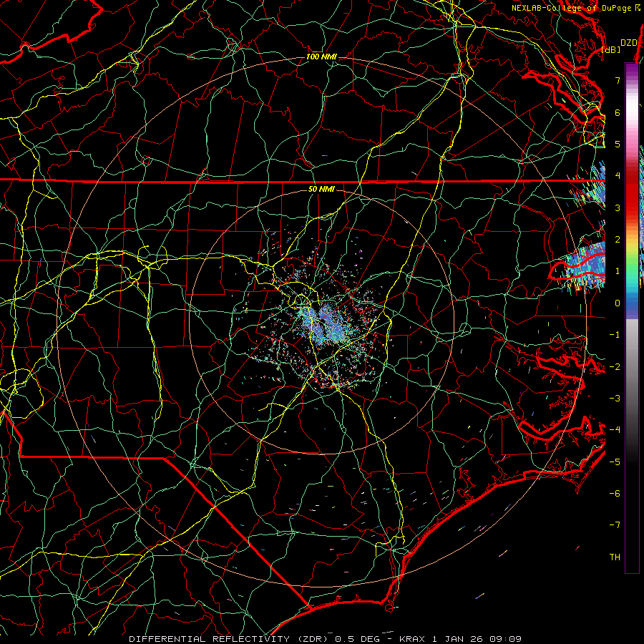Click the color scale value 1
Viewport: 644px width, 644px height.
tap(618, 271)
